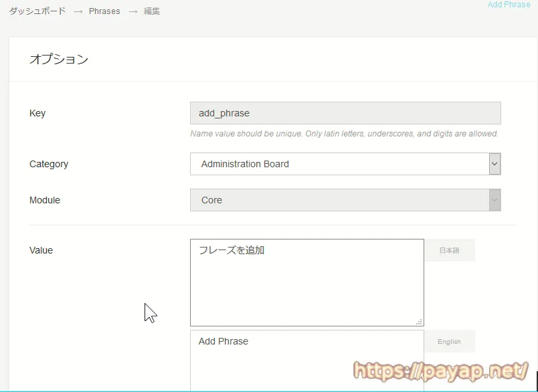Screen dimensions: 538x392
Task: Click the Module field label
Action: point(45,200)
